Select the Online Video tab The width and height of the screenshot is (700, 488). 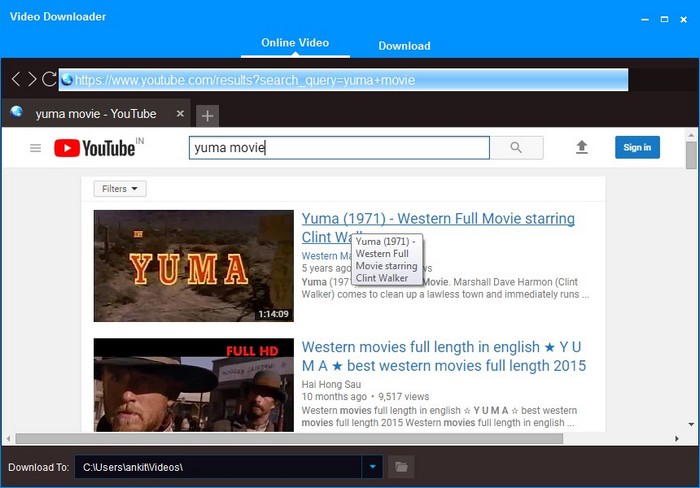(294, 43)
